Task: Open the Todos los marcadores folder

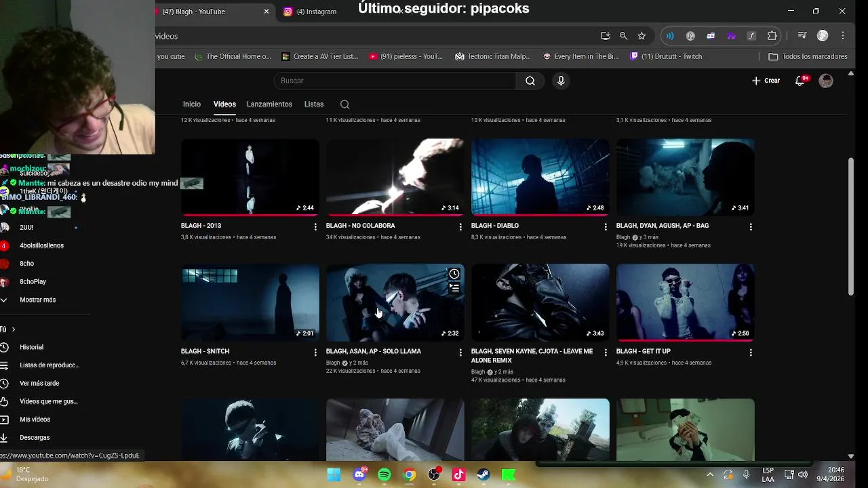Action: click(808, 56)
